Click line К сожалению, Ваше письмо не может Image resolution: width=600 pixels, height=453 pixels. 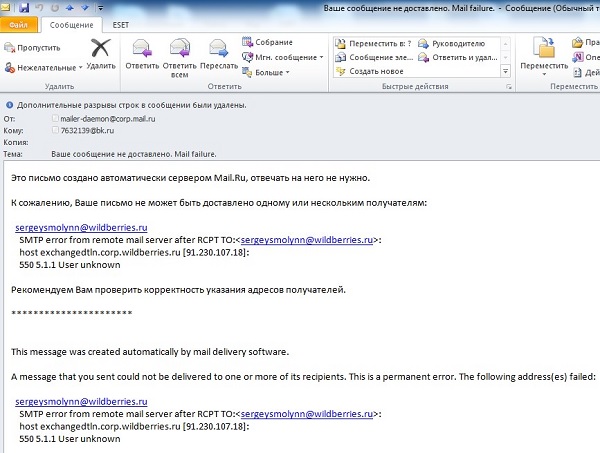tap(219, 203)
